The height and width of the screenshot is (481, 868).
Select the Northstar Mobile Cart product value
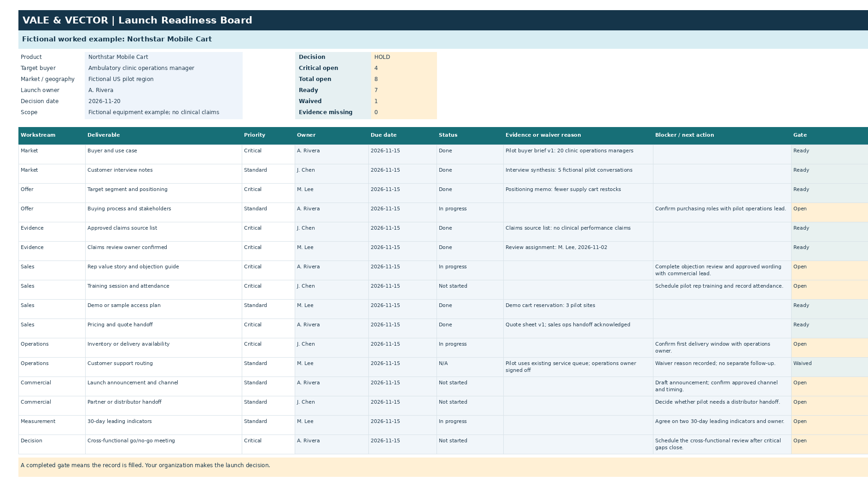click(x=163, y=57)
